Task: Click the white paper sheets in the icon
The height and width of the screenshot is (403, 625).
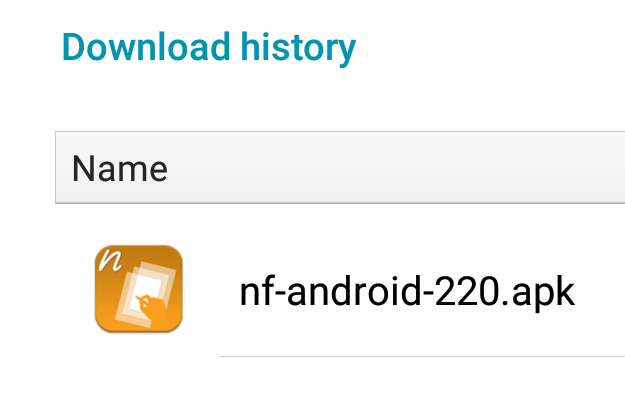Action: point(145,293)
